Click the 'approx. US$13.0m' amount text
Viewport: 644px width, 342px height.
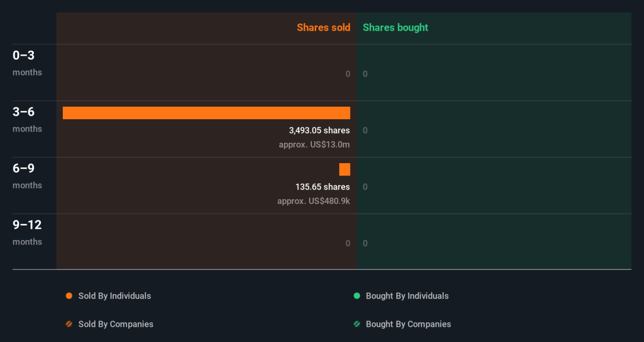pyautogui.click(x=314, y=144)
